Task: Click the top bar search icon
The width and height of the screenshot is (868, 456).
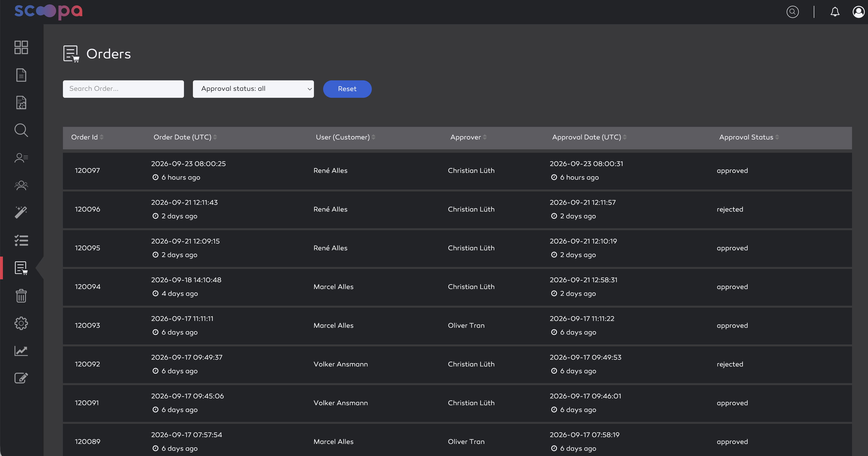Action: click(792, 12)
